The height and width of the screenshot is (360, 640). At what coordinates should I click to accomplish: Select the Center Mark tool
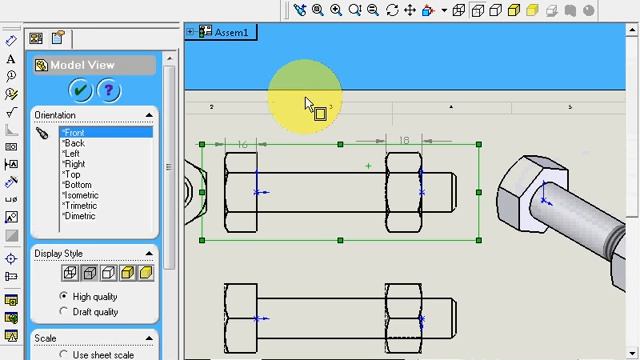point(11,259)
